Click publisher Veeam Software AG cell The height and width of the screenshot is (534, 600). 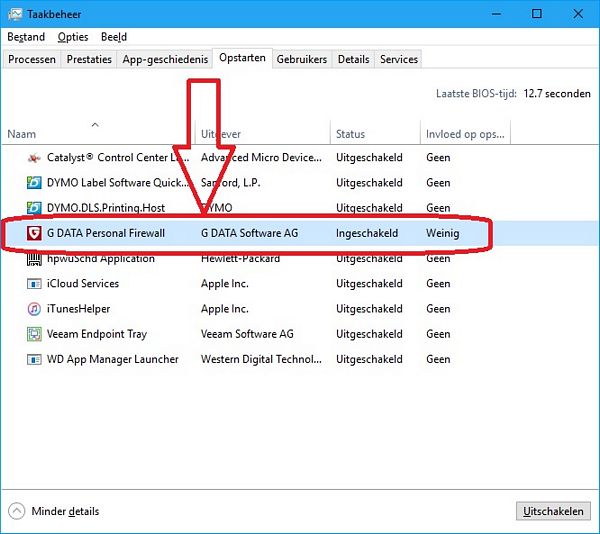click(x=247, y=334)
